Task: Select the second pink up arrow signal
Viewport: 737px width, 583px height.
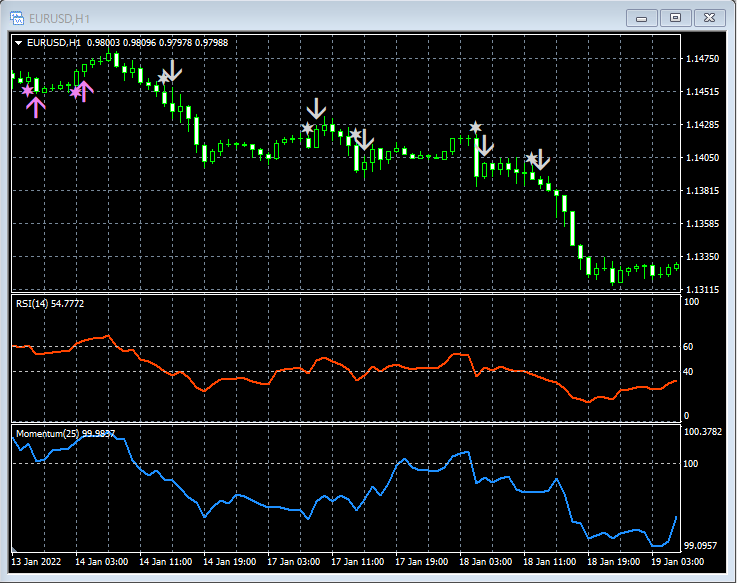Action: 84,91
